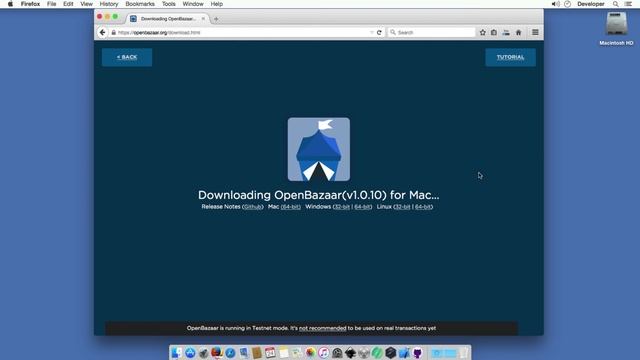Open a new tab with plus button
The image size is (640, 360).
216,19
